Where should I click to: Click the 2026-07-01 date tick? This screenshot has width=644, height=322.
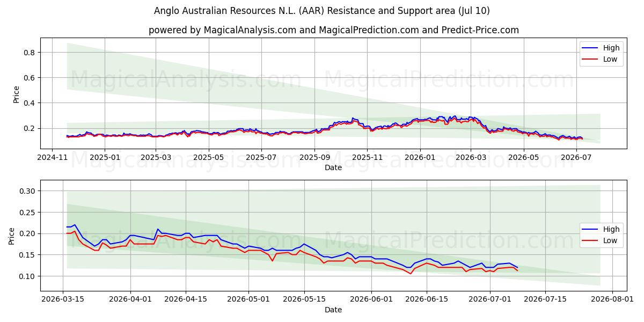click(x=490, y=299)
